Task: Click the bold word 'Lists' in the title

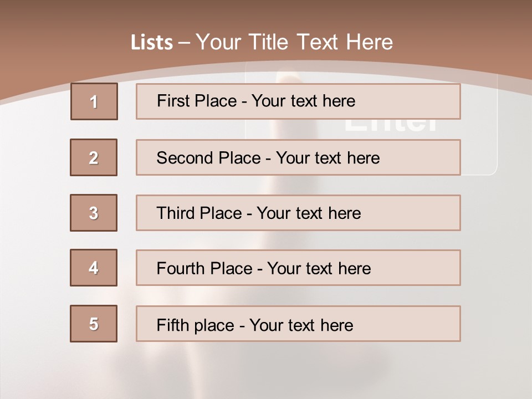Action: point(152,43)
